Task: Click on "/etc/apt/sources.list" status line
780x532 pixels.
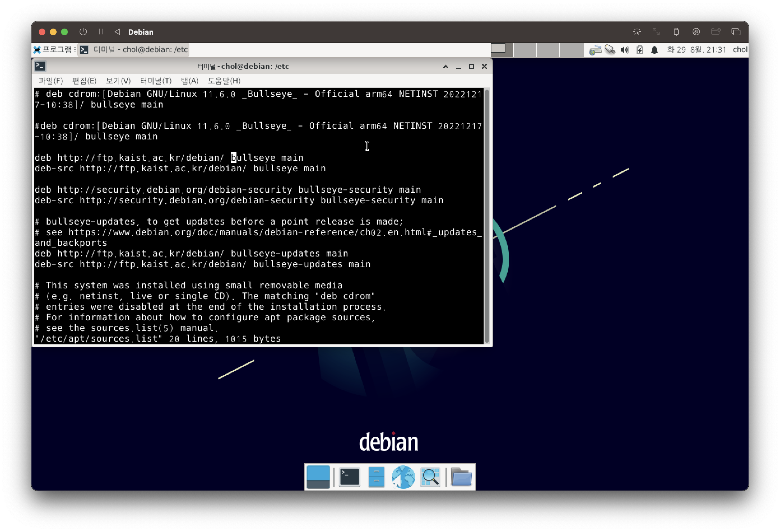Action: click(x=158, y=339)
